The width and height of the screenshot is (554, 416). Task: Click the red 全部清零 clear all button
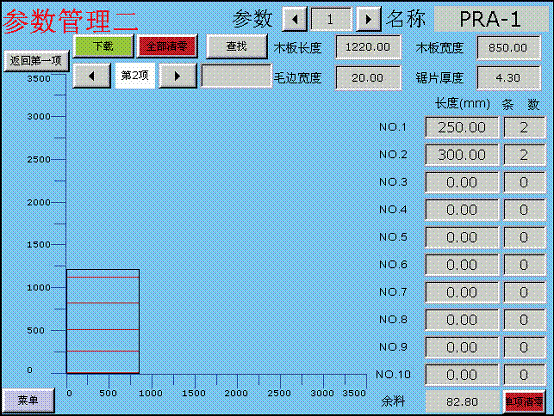point(167,46)
